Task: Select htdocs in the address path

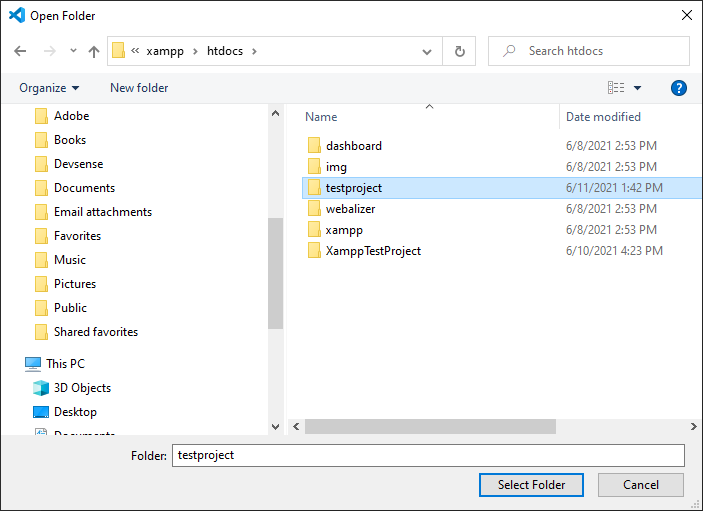Action: coord(225,51)
